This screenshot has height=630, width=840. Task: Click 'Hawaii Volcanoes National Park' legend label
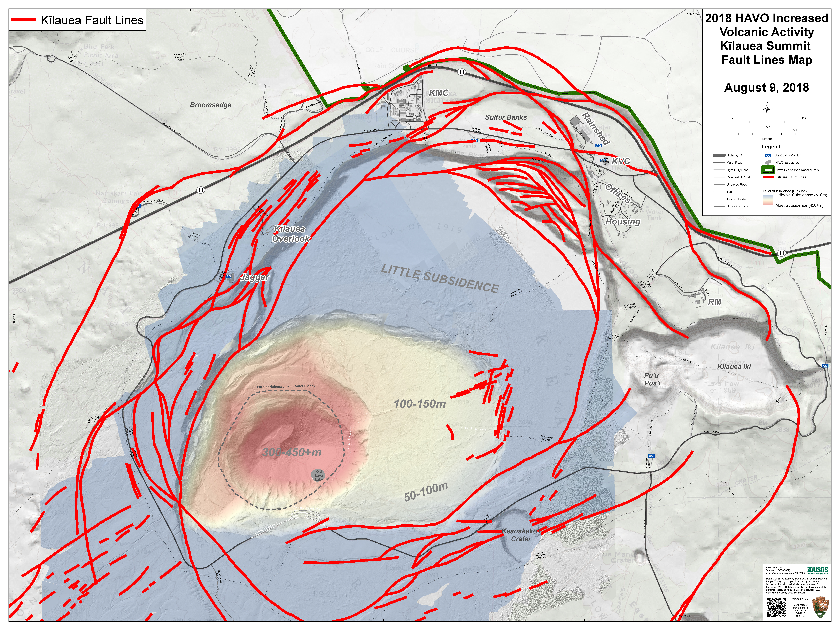[797, 170]
